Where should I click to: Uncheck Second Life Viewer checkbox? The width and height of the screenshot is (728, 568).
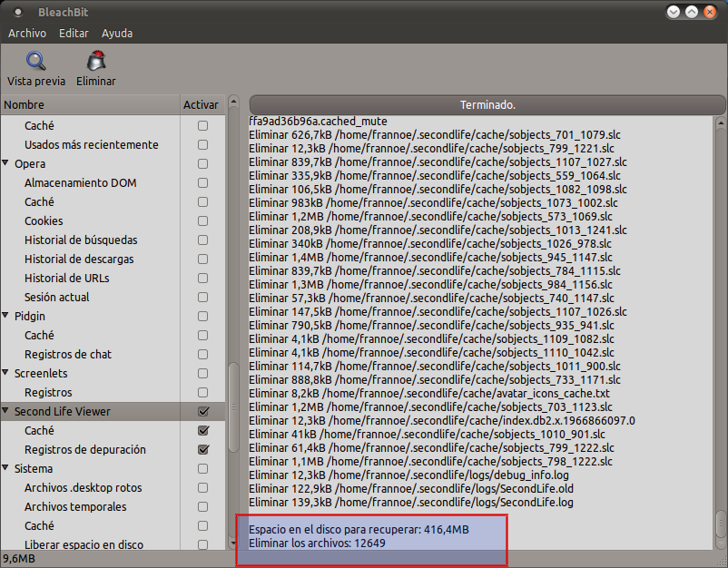coord(203,411)
